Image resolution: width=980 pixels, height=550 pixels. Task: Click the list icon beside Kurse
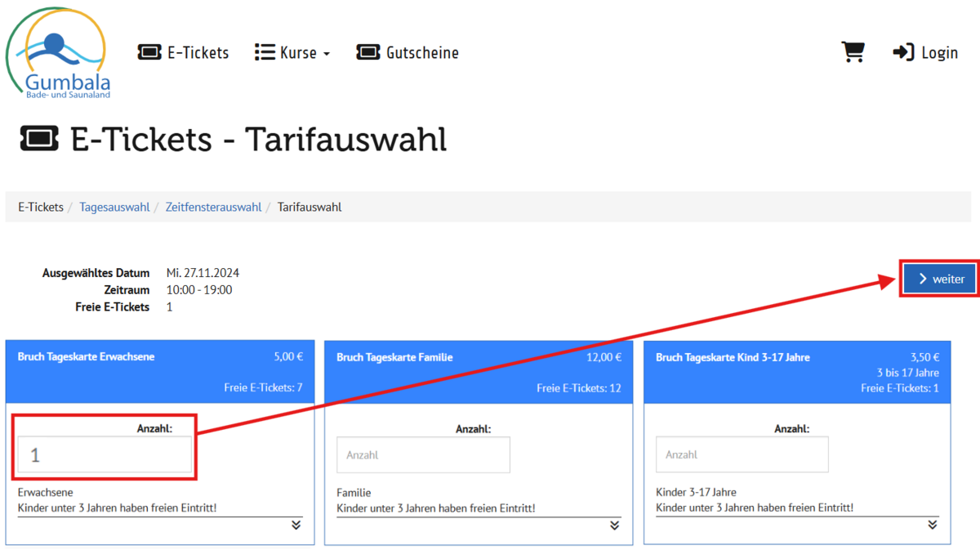tap(265, 52)
